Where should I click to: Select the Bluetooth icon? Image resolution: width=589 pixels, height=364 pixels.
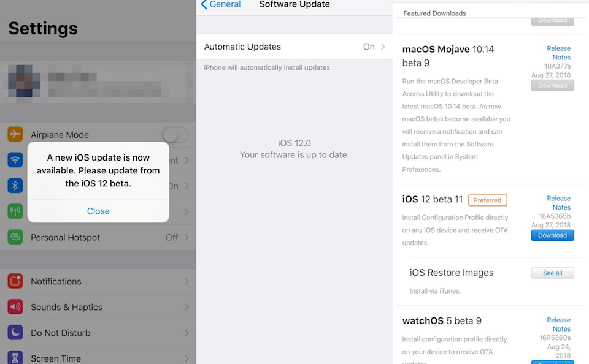(15, 186)
